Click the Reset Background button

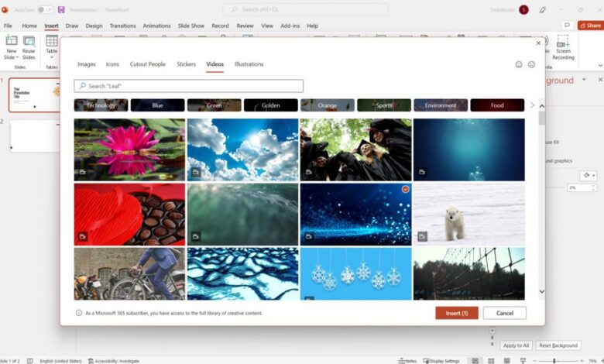coord(558,345)
